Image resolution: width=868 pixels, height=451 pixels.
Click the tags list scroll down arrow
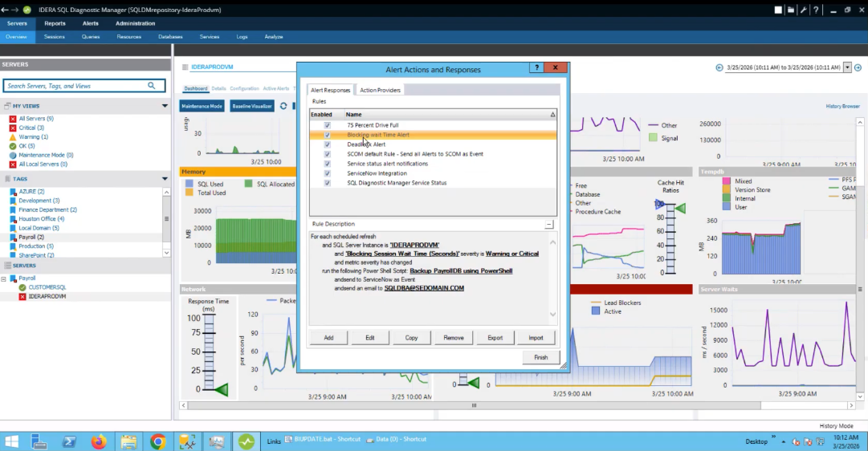(166, 253)
